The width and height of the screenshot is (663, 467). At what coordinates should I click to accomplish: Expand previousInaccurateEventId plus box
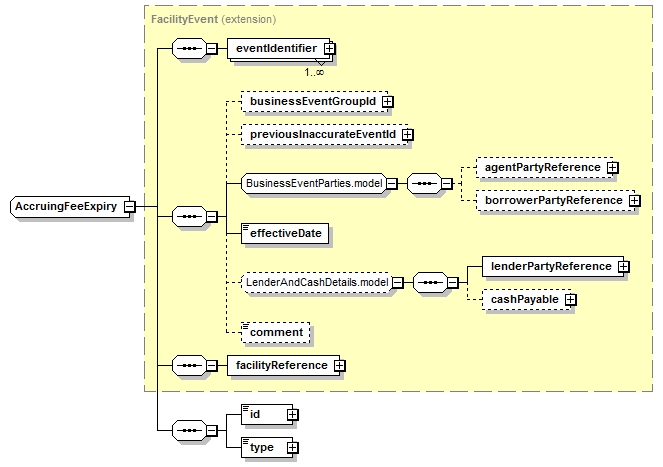click(x=408, y=135)
